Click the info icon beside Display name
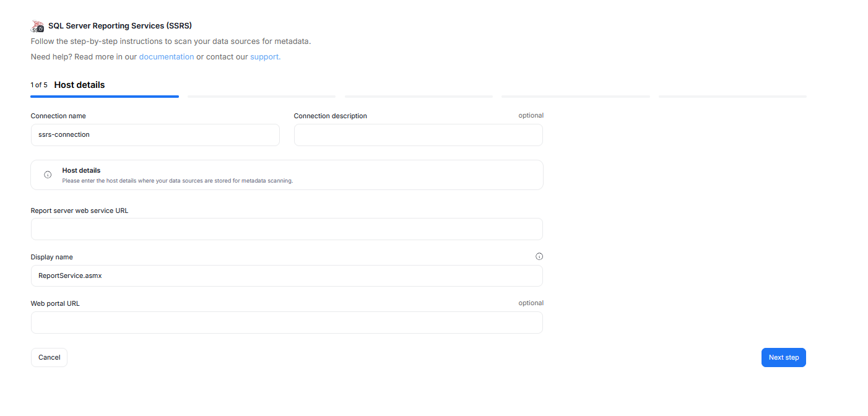 click(539, 256)
